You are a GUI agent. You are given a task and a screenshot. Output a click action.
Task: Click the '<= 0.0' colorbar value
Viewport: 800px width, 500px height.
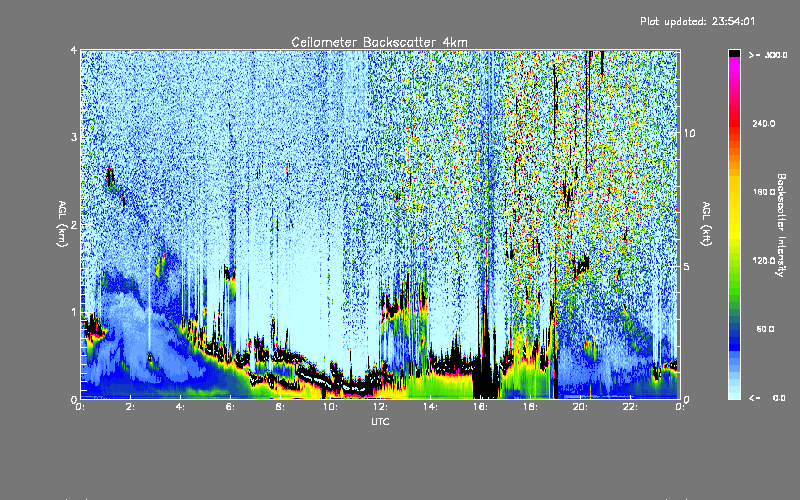coord(767,398)
